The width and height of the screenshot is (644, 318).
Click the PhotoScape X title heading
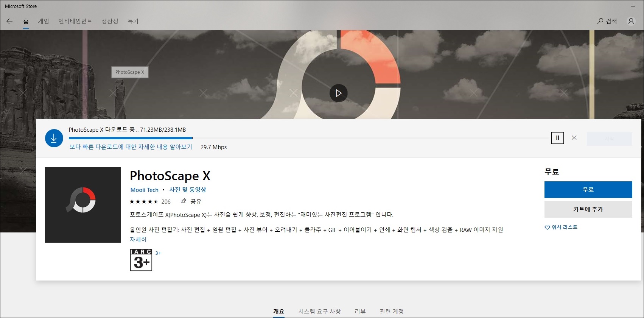(x=170, y=176)
